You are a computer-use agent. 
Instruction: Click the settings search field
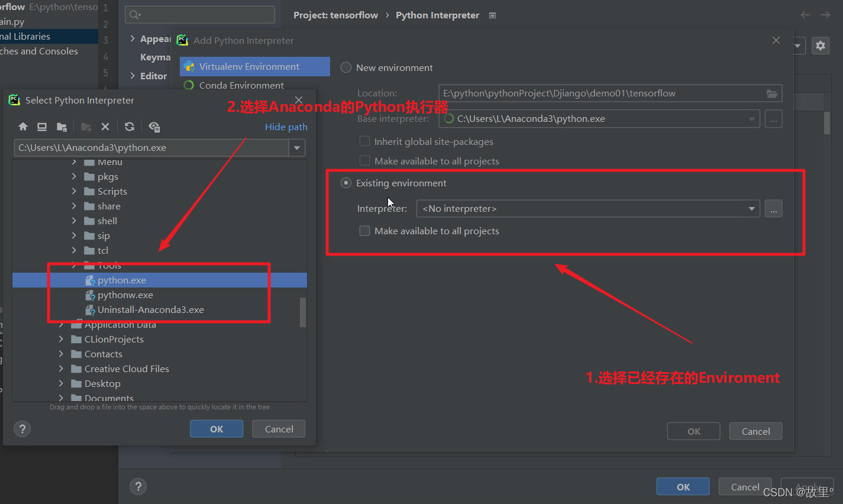pyautogui.click(x=200, y=15)
